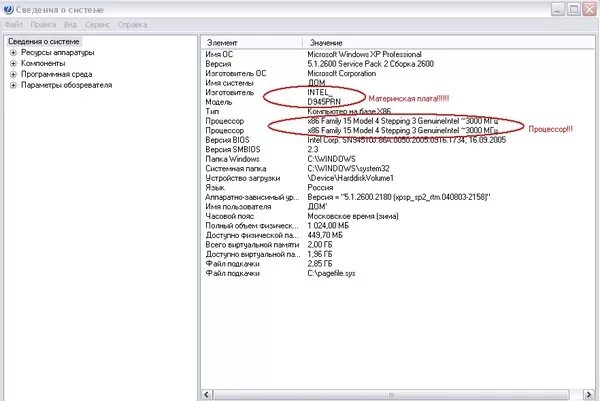Screen dimensions: 600x401
Task: Click the 2.3 SMBIOS value
Action: tap(313, 150)
